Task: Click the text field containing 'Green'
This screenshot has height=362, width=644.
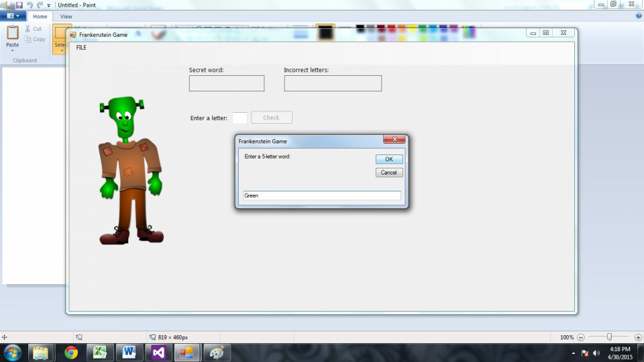Action: click(x=322, y=195)
